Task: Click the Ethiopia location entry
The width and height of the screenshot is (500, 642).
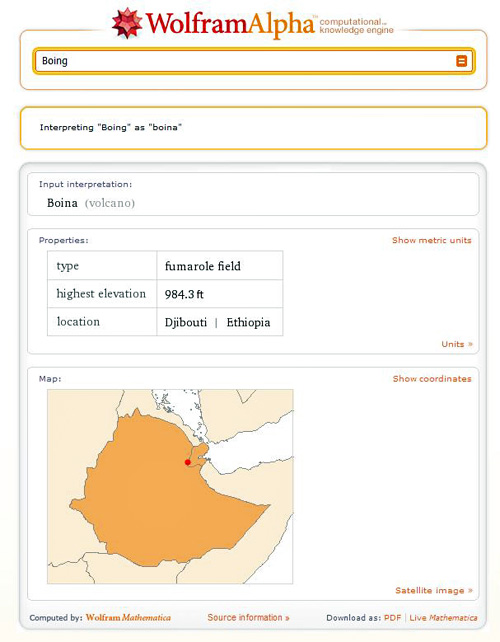Action: pyautogui.click(x=248, y=322)
